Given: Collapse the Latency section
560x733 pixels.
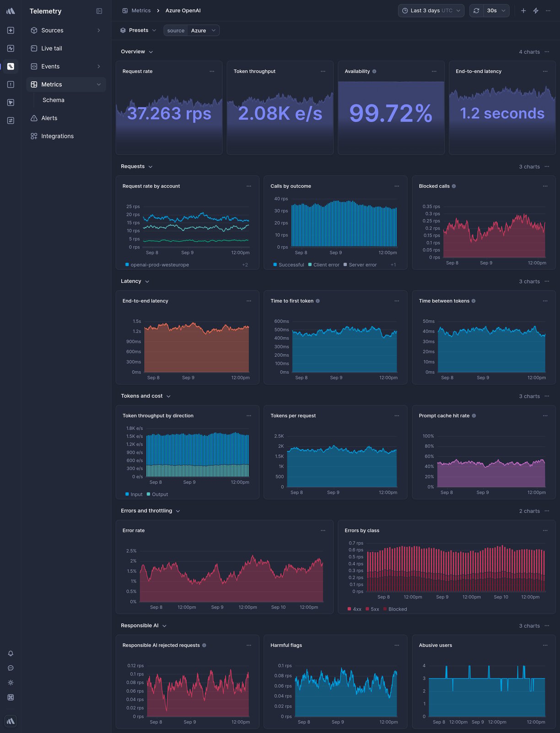Looking at the screenshot, I should click(135, 281).
